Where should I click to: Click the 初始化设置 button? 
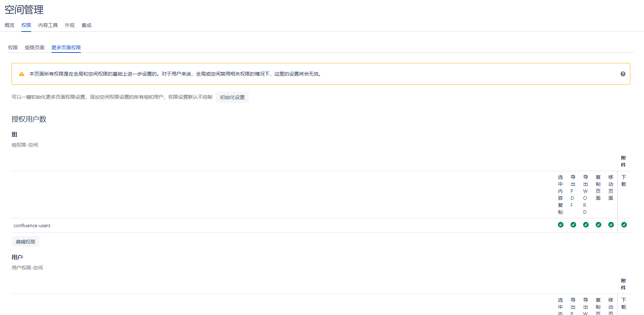pos(232,97)
